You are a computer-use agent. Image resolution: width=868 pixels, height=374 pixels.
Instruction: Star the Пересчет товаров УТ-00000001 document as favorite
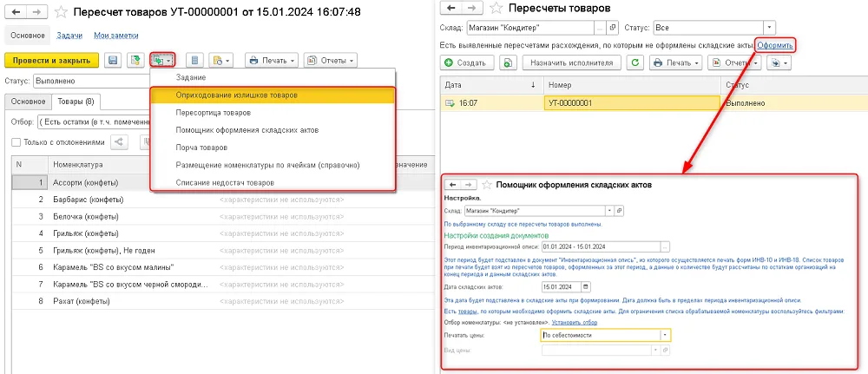[x=62, y=11]
